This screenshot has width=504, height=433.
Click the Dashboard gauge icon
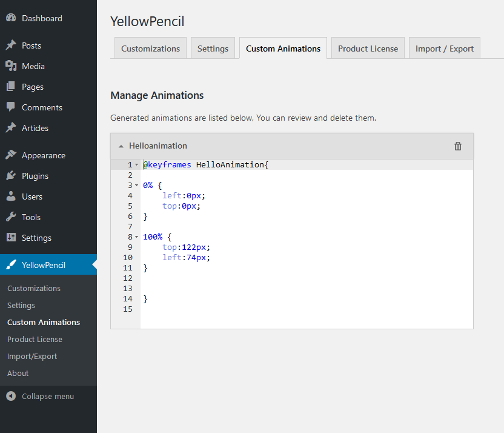point(11,18)
